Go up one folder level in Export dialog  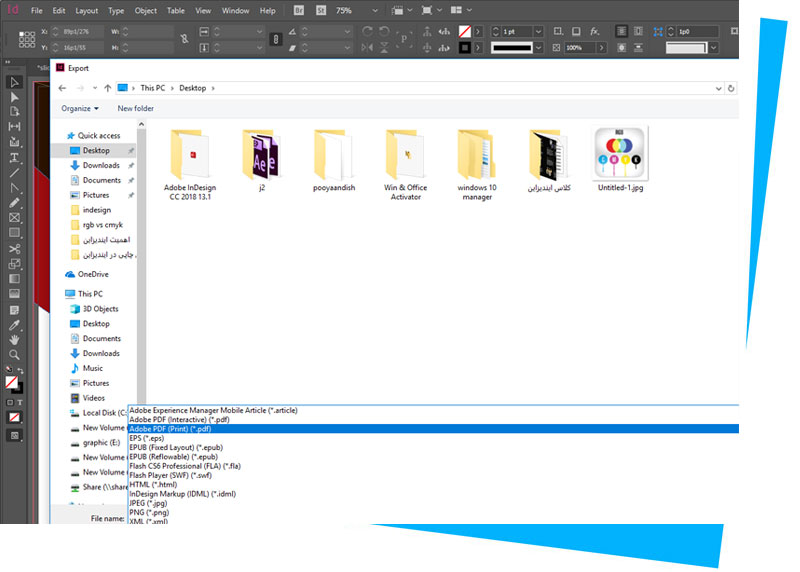tap(108, 88)
